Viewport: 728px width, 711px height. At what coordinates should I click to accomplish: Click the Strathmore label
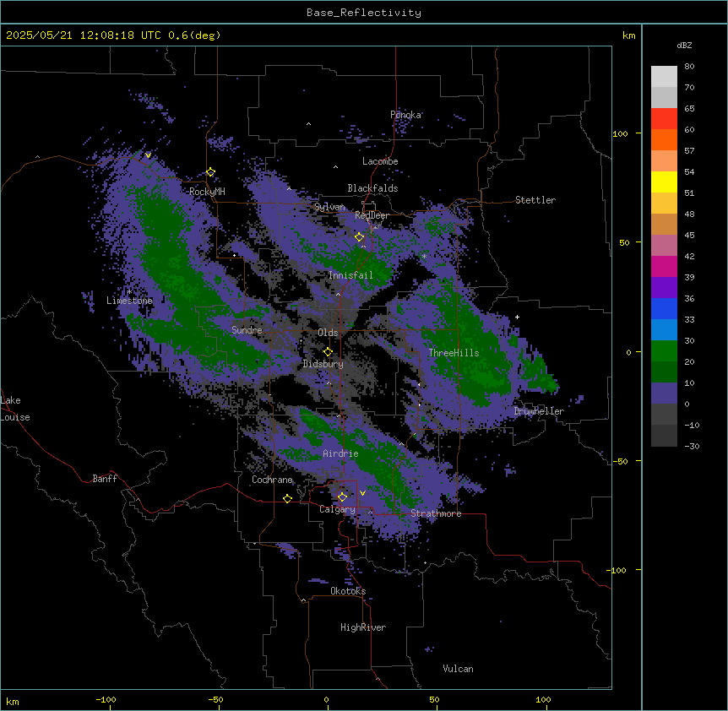436,513
